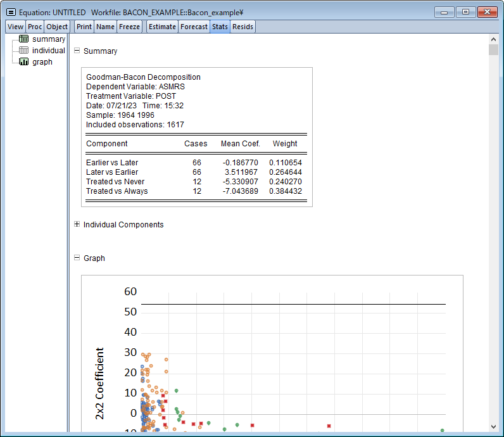This screenshot has height=437, width=504.
Task: Open the Proc menu
Action: pos(35,27)
